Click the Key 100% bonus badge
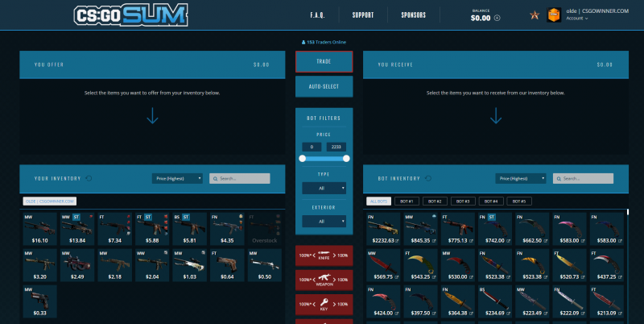Screen dimensions: 644x324 (x=324, y=305)
